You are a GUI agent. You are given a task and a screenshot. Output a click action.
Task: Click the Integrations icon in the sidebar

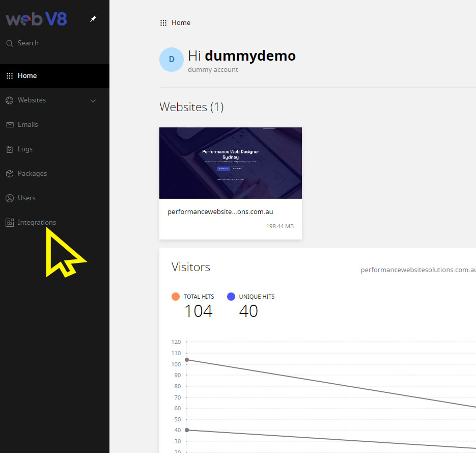coord(10,222)
